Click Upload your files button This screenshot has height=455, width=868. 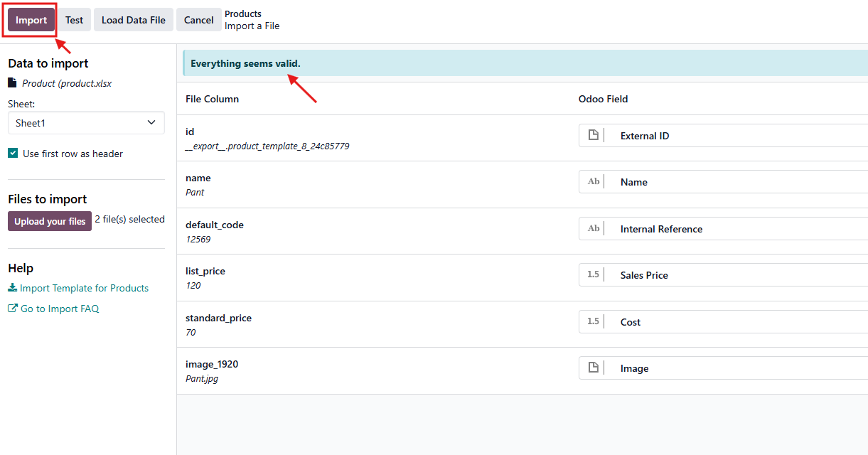50,221
